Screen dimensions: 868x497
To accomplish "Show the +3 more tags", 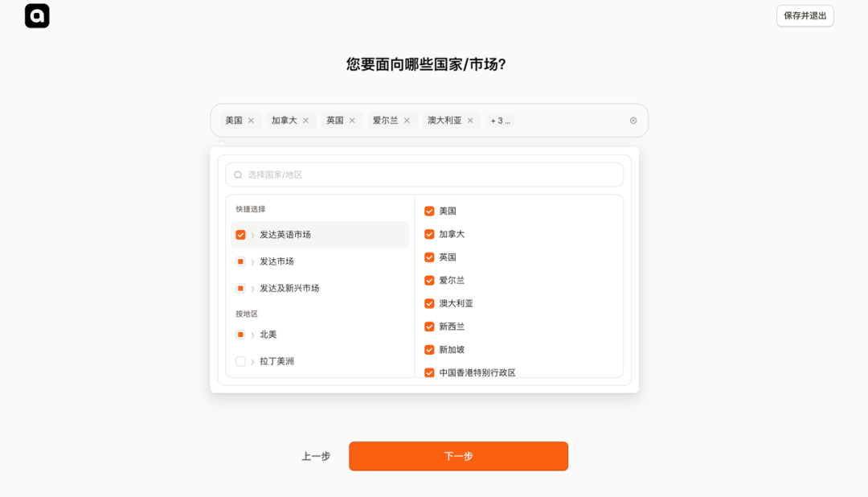I will click(x=501, y=121).
